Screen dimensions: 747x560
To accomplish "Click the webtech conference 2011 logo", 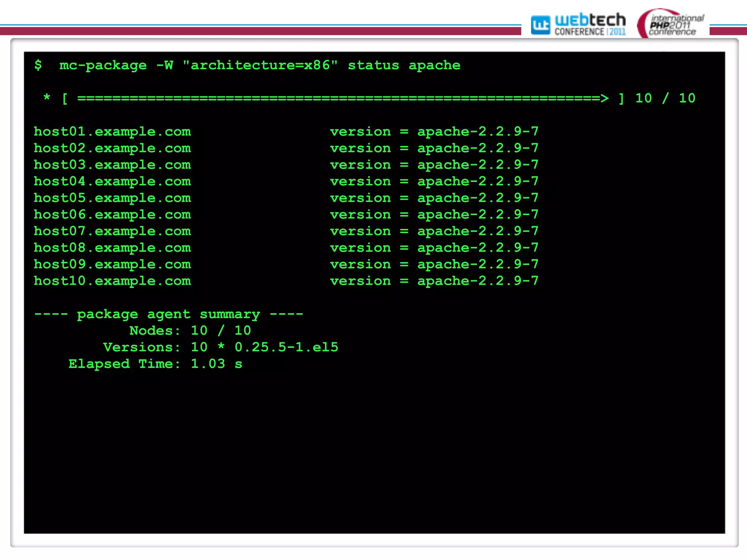I will click(578, 24).
